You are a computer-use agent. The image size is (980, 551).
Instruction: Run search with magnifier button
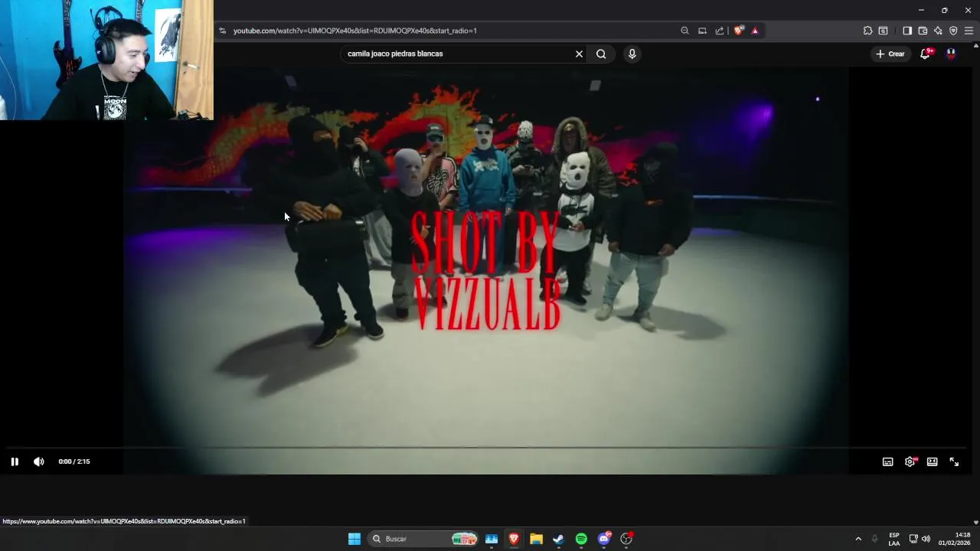click(601, 54)
